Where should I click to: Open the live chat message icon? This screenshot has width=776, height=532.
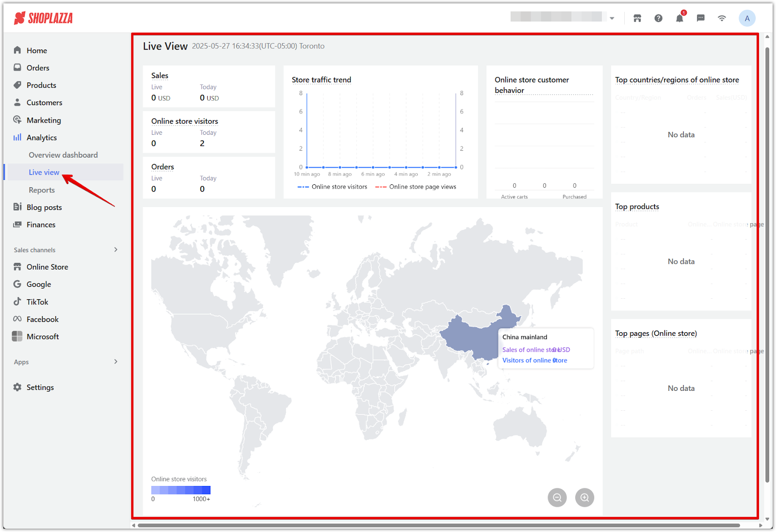(x=700, y=18)
